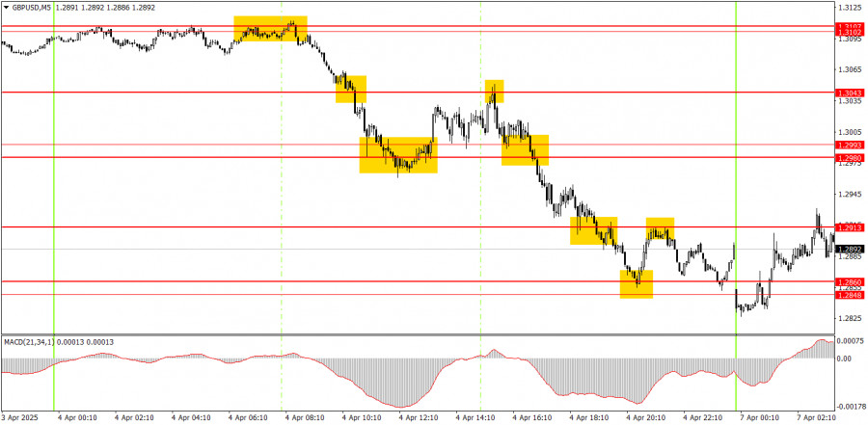Click the 4 Apr 06:10 time label
The image size is (868, 425).
[249, 418]
